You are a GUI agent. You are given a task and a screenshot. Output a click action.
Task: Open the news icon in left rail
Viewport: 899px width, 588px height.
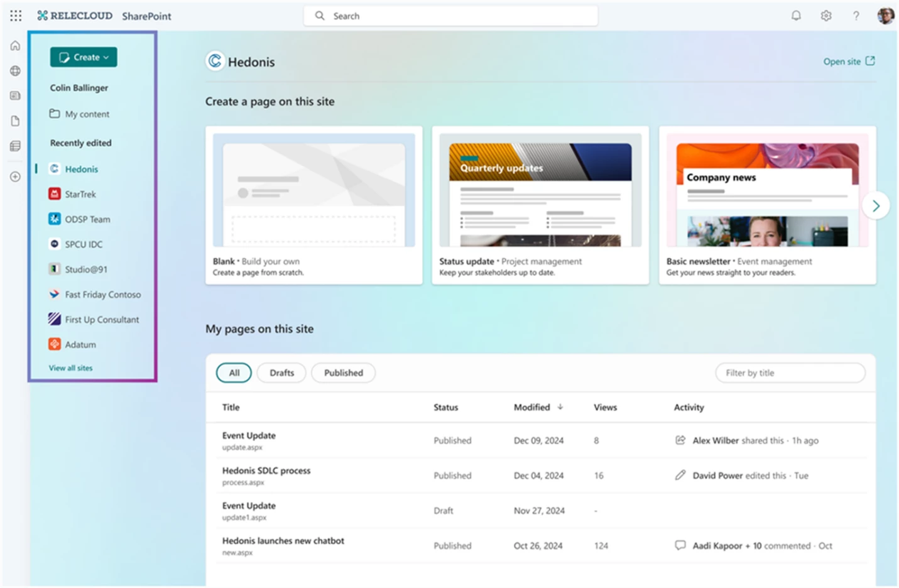16,95
